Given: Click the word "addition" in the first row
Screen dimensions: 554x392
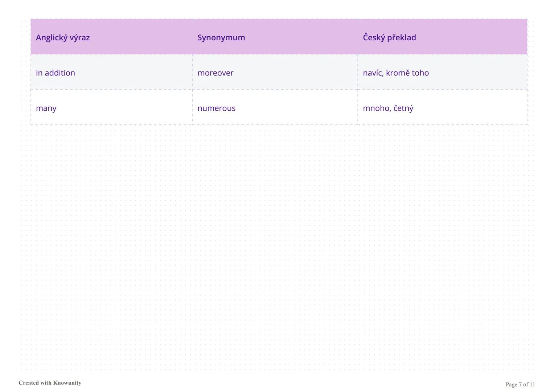Looking at the screenshot, I should [59, 73].
